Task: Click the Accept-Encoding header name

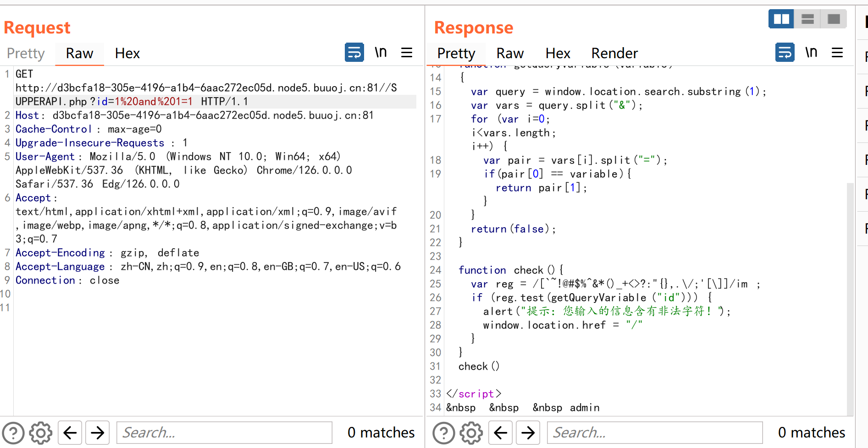Action: pos(60,253)
